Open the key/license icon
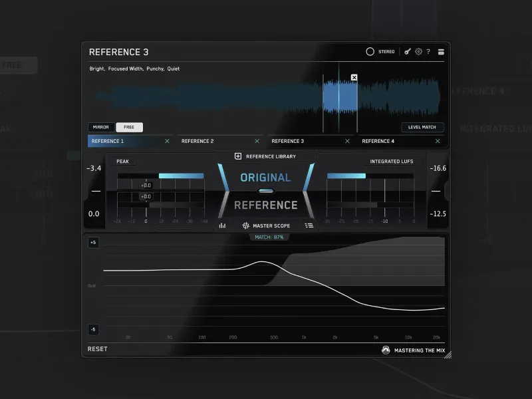This screenshot has width=532, height=399. coord(408,52)
